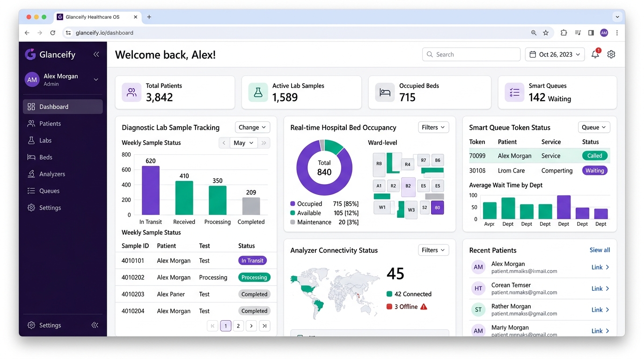Go to Labs in the sidebar
Image resolution: width=644 pixels, height=359 pixels.
(63, 140)
